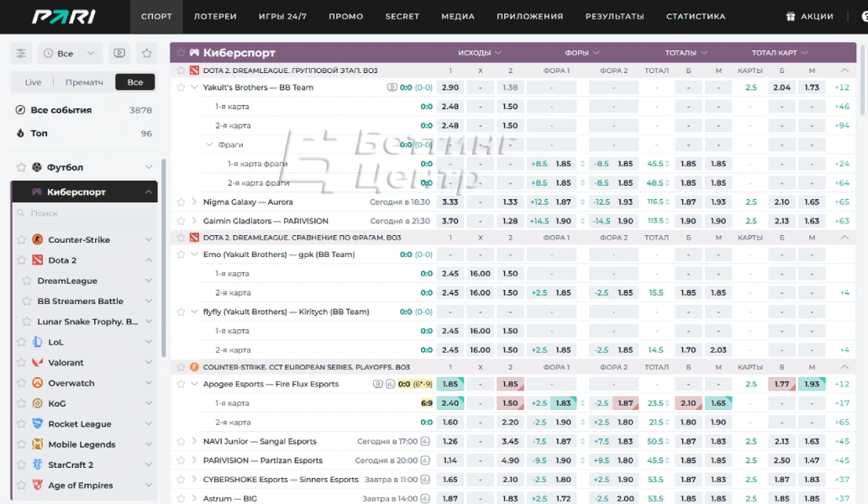The width and height of the screenshot is (868, 504).
Task: Bet 4.90 on Partizan Esports win
Action: point(510,460)
